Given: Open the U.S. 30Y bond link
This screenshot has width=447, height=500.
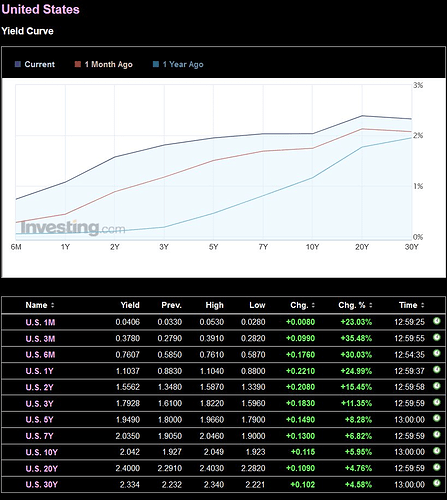Looking at the screenshot, I should tap(42, 485).
